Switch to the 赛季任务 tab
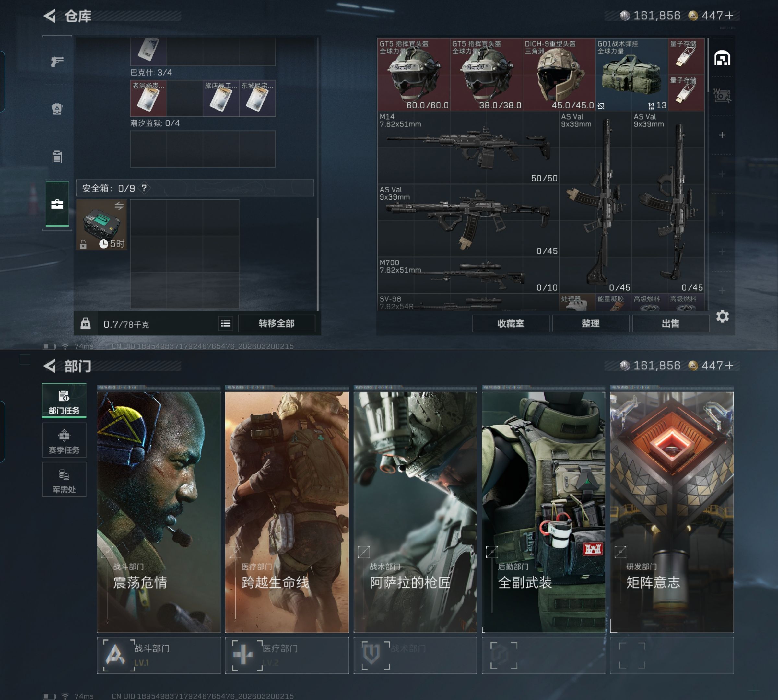Image resolution: width=778 pixels, height=700 pixels. tap(64, 441)
